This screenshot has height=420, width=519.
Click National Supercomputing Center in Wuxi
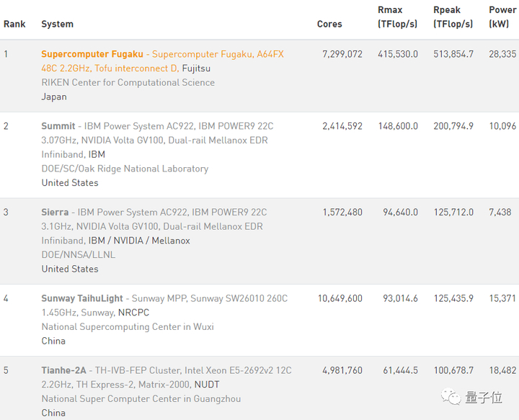[x=128, y=326]
